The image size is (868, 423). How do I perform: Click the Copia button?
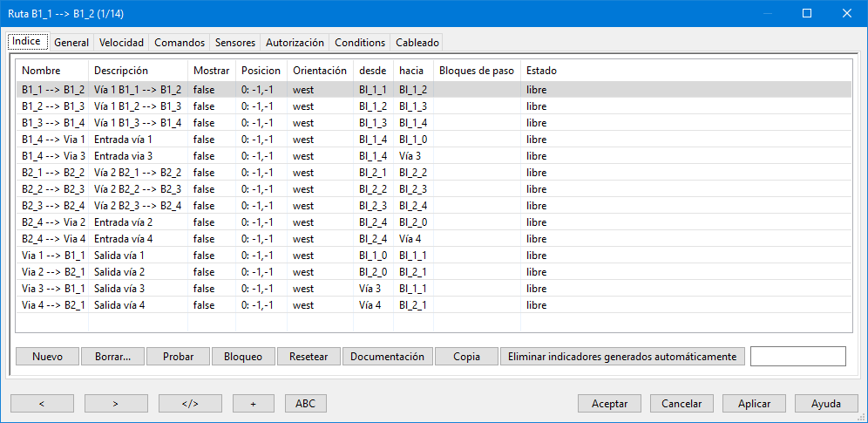466,357
